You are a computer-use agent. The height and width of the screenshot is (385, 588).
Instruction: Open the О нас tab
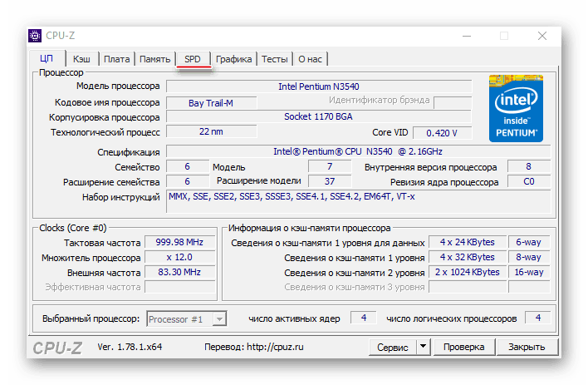(310, 59)
